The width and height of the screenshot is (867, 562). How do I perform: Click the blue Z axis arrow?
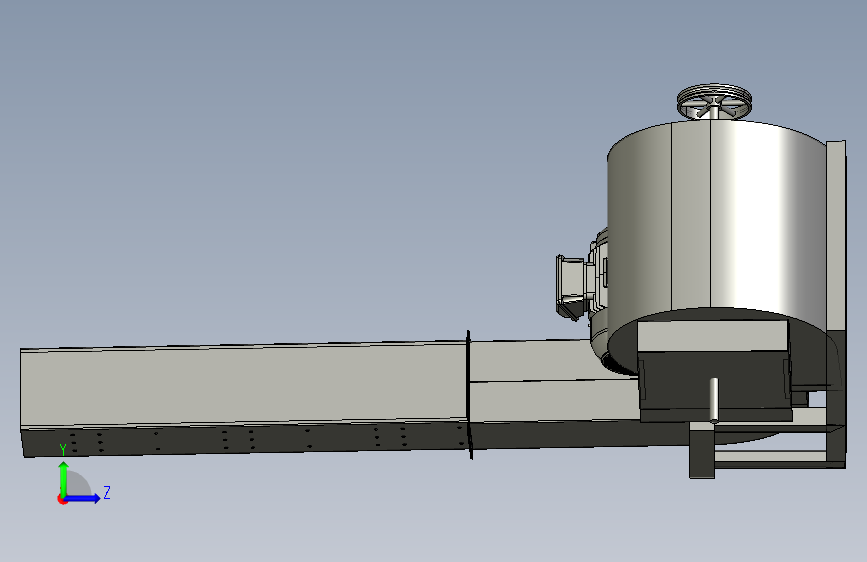coord(82,498)
